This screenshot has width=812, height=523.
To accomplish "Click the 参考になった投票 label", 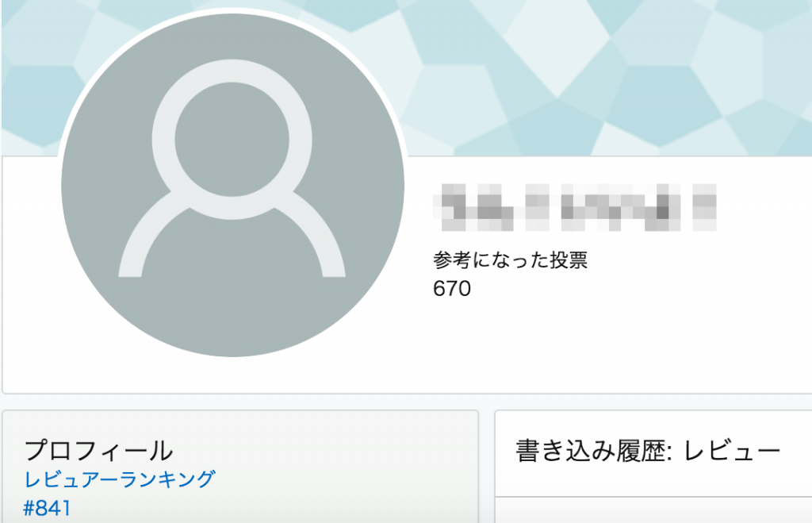I will point(510,260).
